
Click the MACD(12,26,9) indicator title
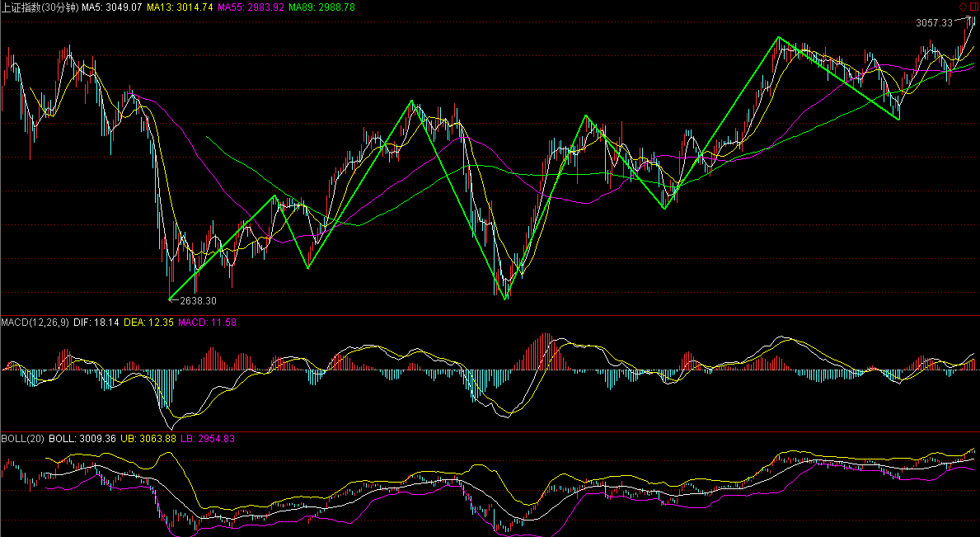click(x=35, y=323)
